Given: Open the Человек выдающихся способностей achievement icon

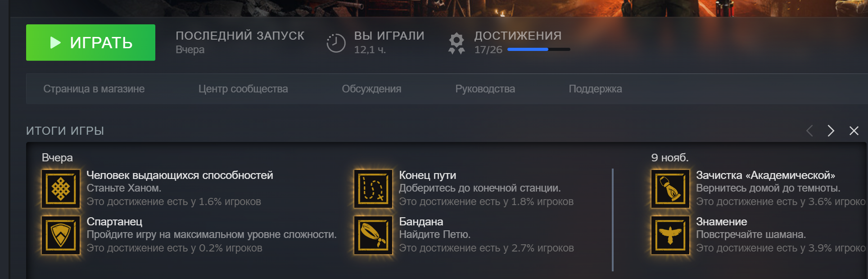Looking at the screenshot, I should coord(61,188).
